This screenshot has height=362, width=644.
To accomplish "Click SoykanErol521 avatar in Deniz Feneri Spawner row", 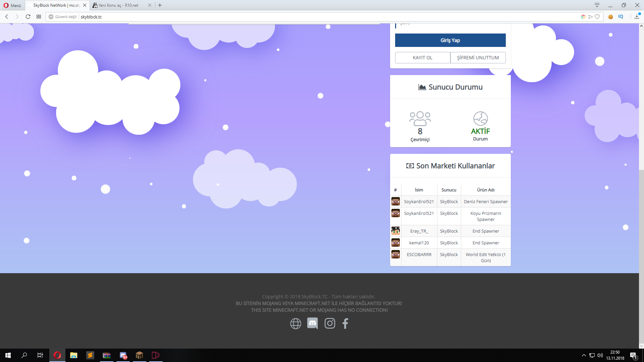I will [395, 201].
